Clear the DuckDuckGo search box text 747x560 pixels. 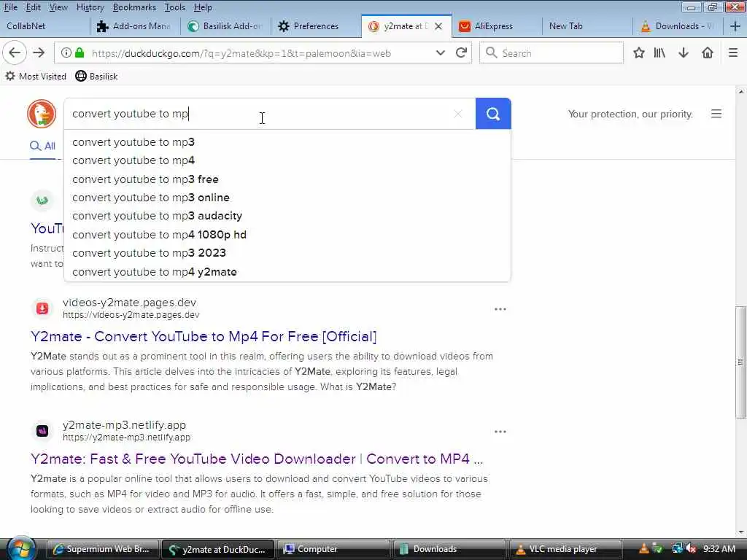click(x=458, y=114)
